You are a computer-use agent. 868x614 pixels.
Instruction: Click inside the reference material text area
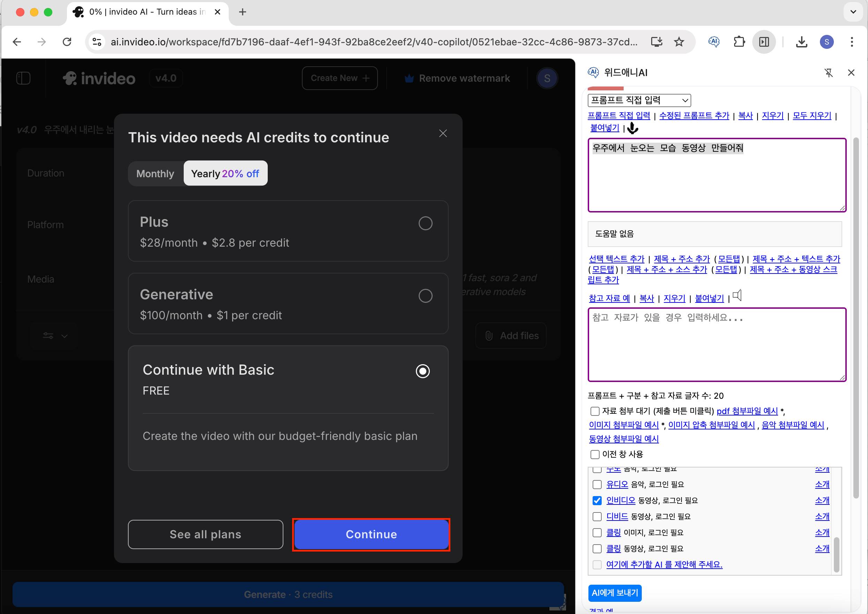[x=716, y=344]
